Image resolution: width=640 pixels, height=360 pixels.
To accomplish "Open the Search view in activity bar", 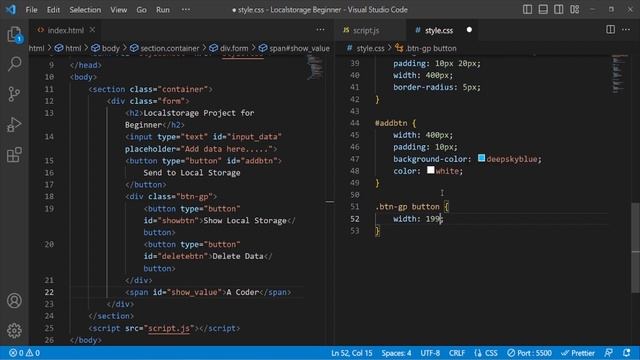I will coord(14,64).
